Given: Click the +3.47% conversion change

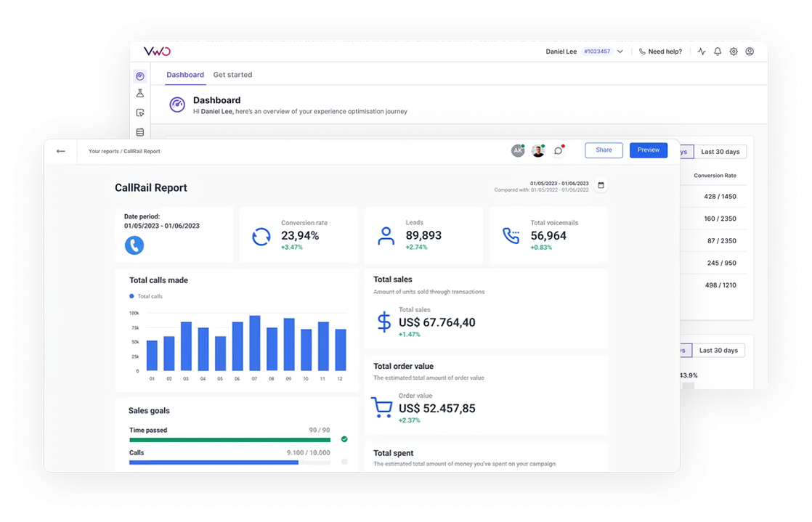Looking at the screenshot, I should click(291, 248).
